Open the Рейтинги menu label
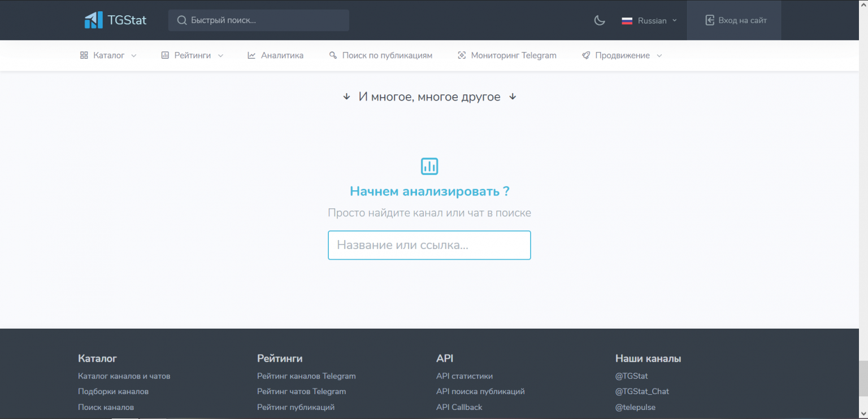Screen dimensions: 868x419 tap(193, 55)
